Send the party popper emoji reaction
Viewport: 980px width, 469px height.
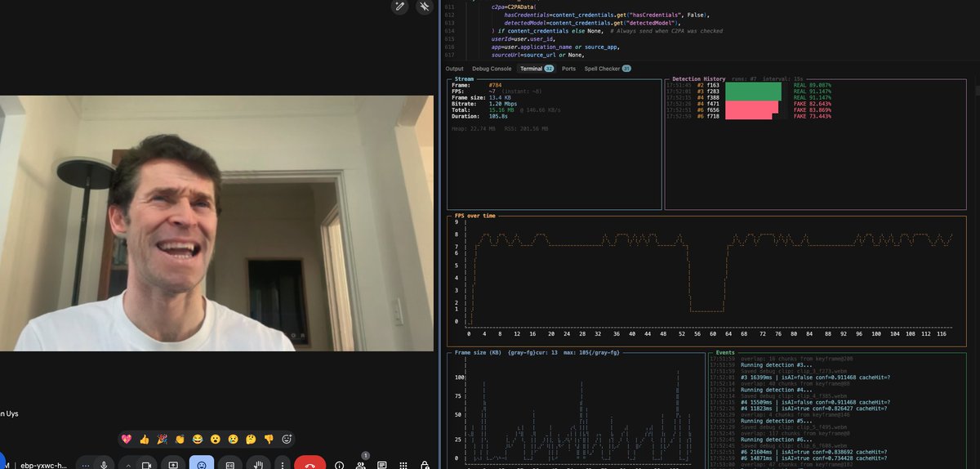click(162, 439)
